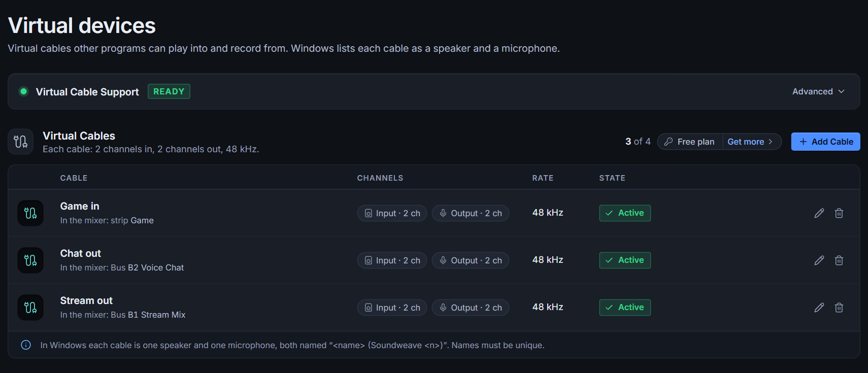Delete the Chat out cable
The height and width of the screenshot is (373, 868).
point(839,260)
